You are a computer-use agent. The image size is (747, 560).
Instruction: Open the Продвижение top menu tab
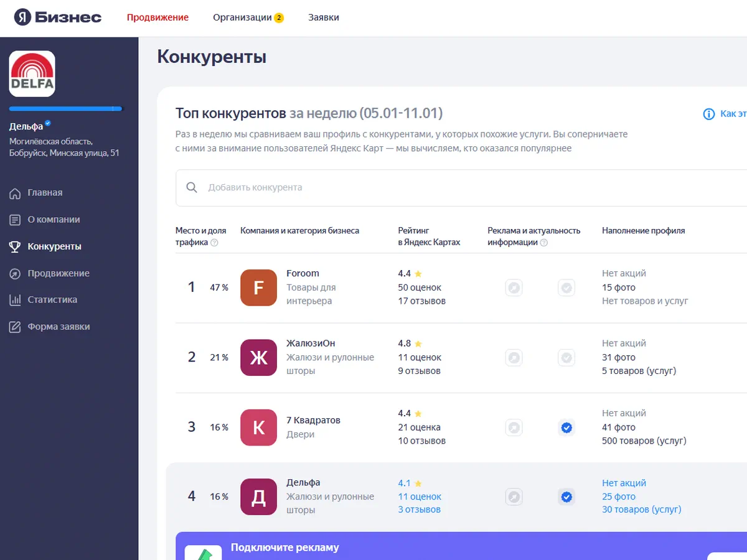click(x=157, y=17)
